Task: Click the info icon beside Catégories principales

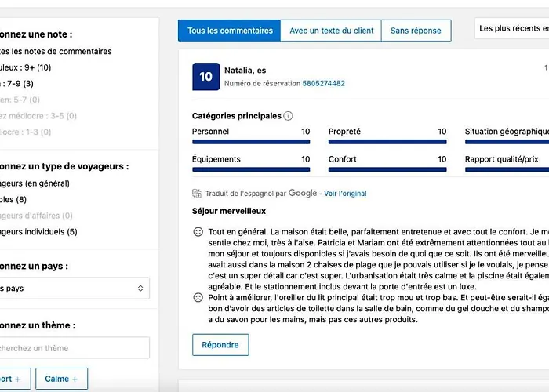Action: pyautogui.click(x=288, y=116)
